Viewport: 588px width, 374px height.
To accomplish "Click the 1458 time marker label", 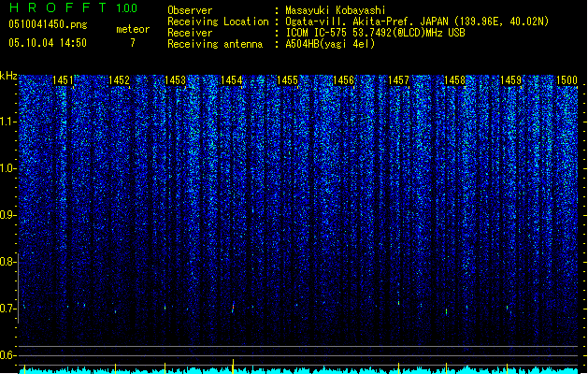I will pos(454,80).
